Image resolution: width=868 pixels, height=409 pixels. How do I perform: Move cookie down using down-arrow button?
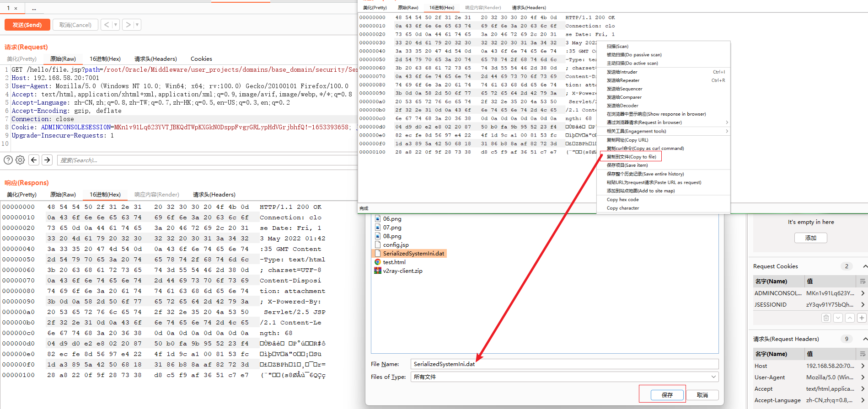click(x=838, y=318)
